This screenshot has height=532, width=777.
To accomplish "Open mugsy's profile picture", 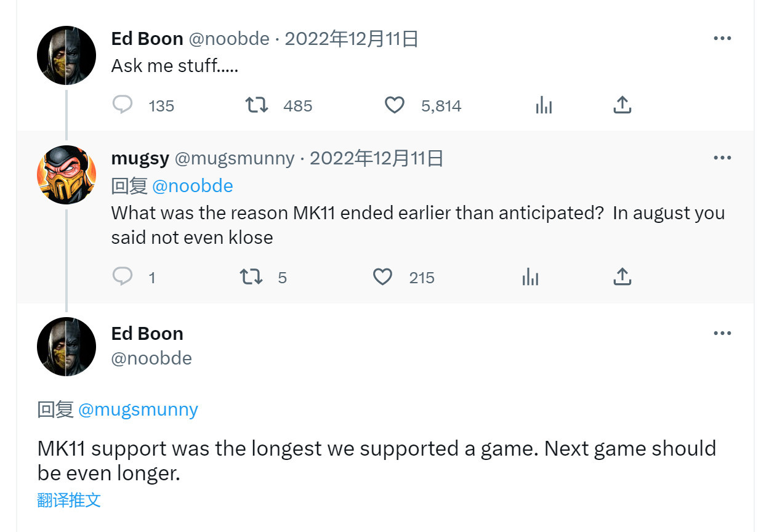I will click(66, 175).
